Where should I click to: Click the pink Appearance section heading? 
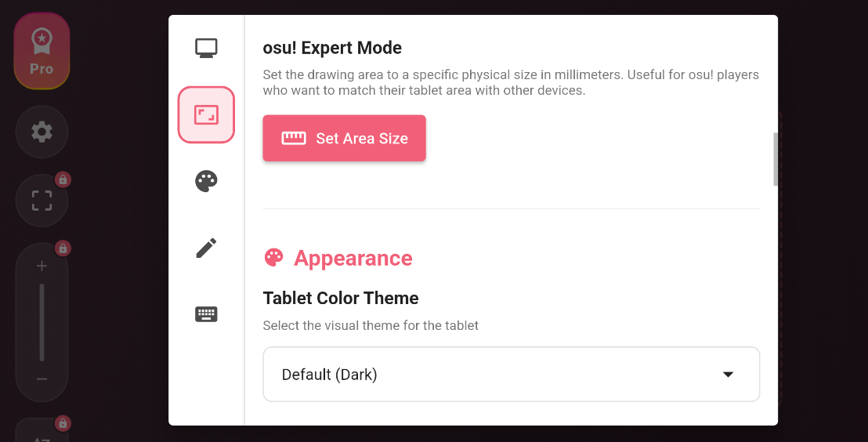(353, 259)
